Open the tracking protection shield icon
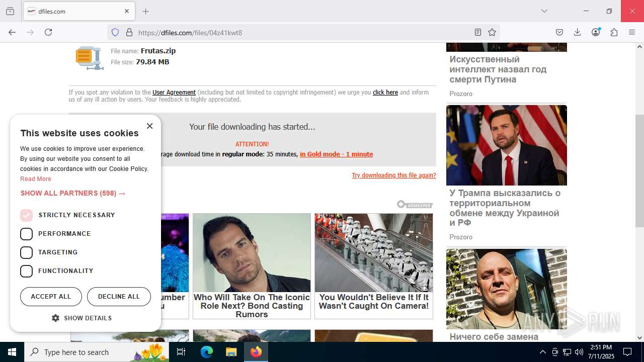Image resolution: width=644 pixels, height=362 pixels. [x=115, y=32]
